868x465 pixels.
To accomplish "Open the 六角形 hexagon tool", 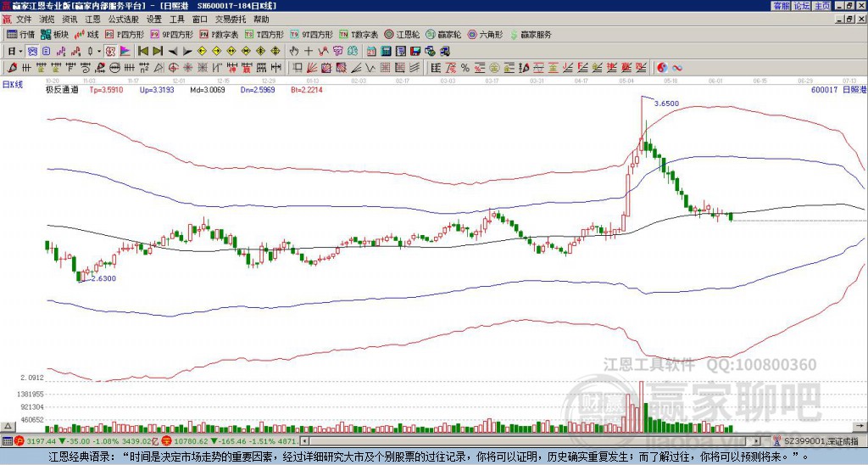I will pos(485,34).
